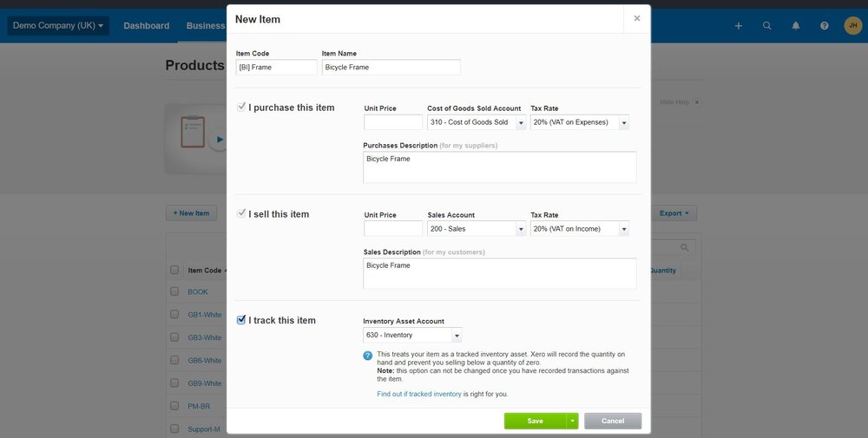Image resolution: width=868 pixels, height=438 pixels.
Task: Open the JH user avatar menu
Action: tap(853, 25)
